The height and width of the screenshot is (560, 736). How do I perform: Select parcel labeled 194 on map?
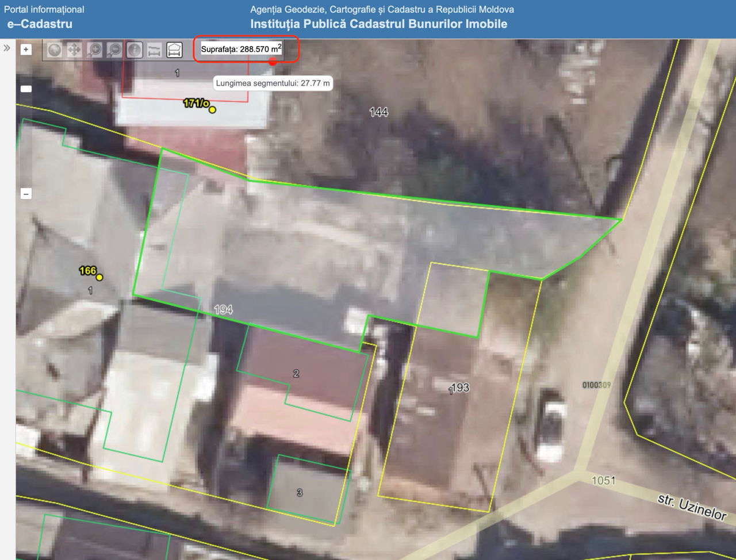pyautogui.click(x=223, y=309)
